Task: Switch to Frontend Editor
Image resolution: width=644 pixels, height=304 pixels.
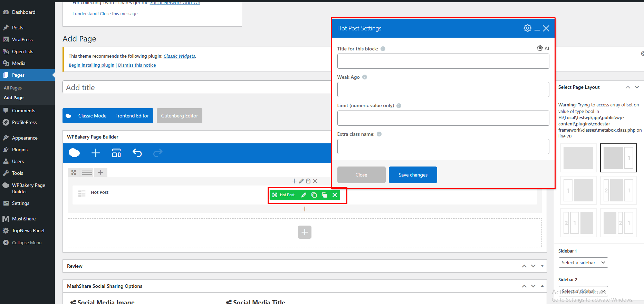Action: pyautogui.click(x=132, y=116)
